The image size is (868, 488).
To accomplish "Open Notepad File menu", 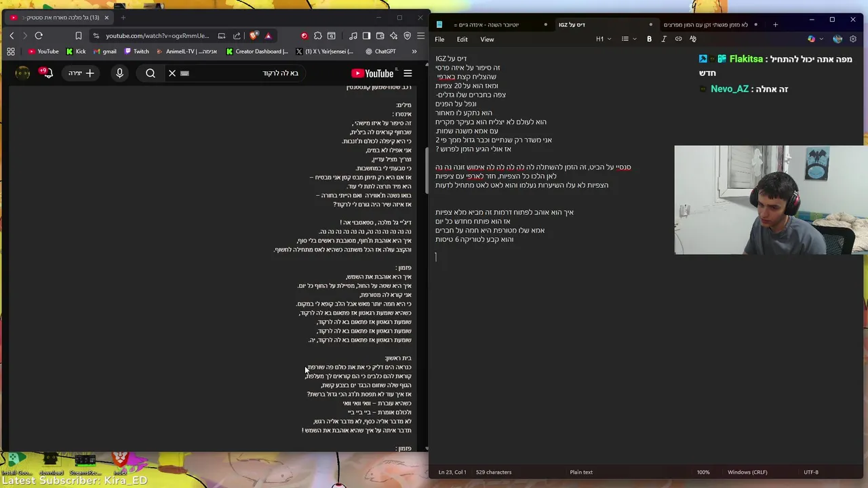I will click(439, 39).
